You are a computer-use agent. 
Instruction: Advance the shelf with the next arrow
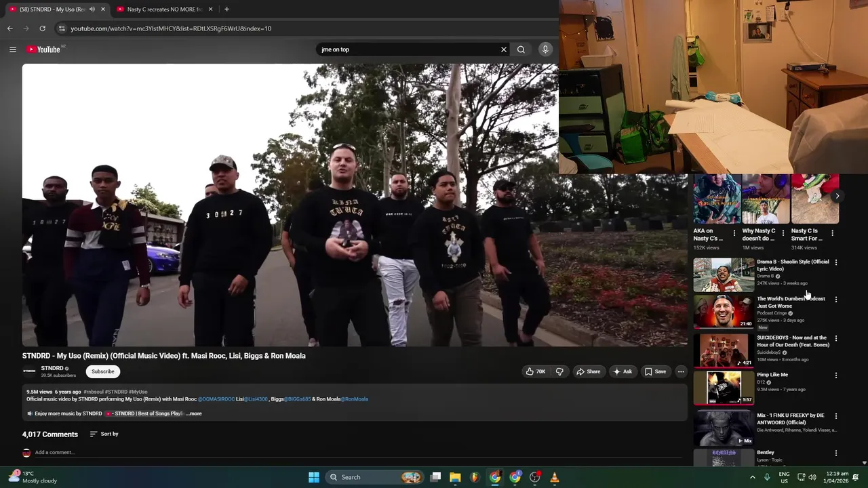tap(837, 196)
